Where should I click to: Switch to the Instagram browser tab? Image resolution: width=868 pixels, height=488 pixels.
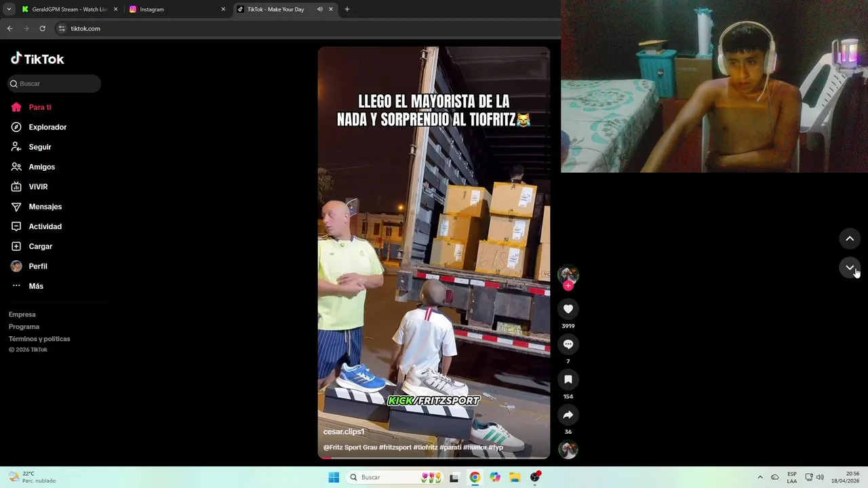tap(176, 9)
